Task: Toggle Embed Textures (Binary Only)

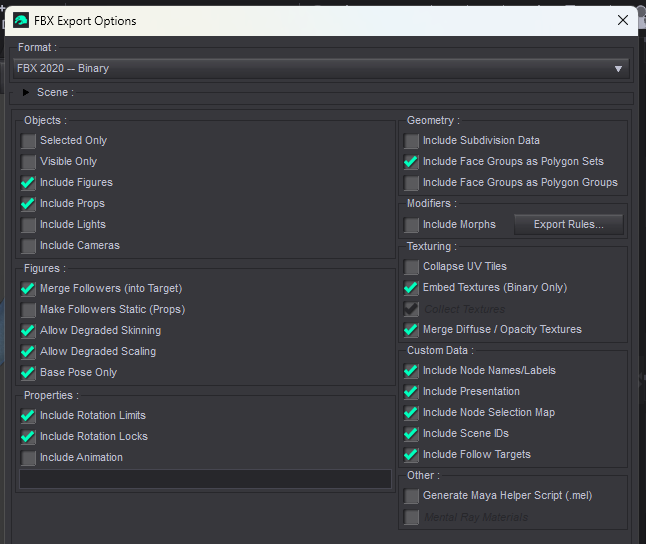Action: [x=411, y=288]
